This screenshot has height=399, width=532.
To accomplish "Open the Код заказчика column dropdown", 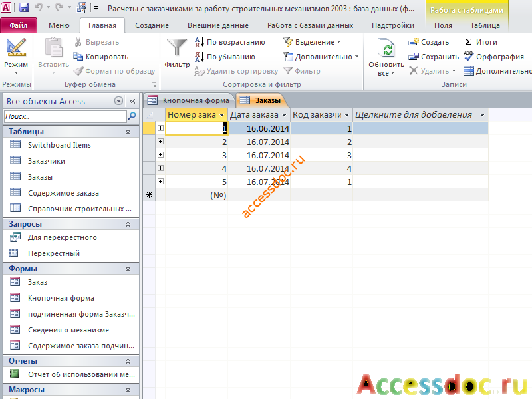I will click(346, 115).
